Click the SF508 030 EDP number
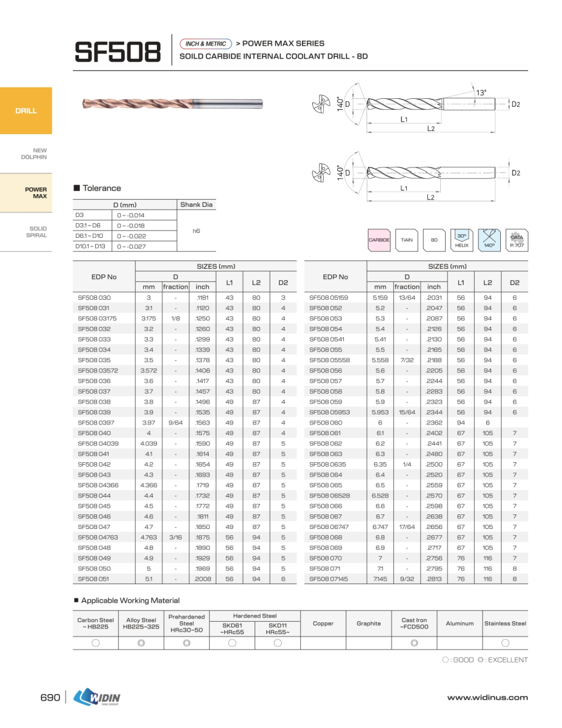 tap(95, 298)
